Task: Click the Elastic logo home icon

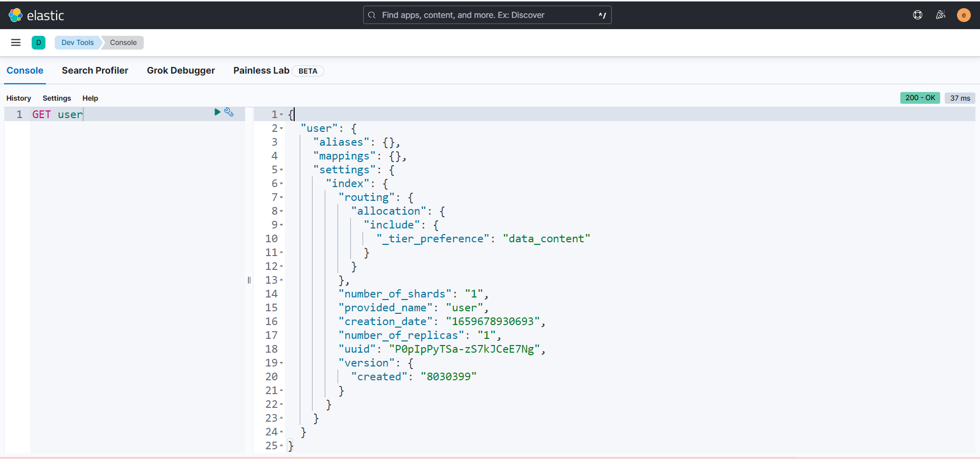Action: pos(16,15)
